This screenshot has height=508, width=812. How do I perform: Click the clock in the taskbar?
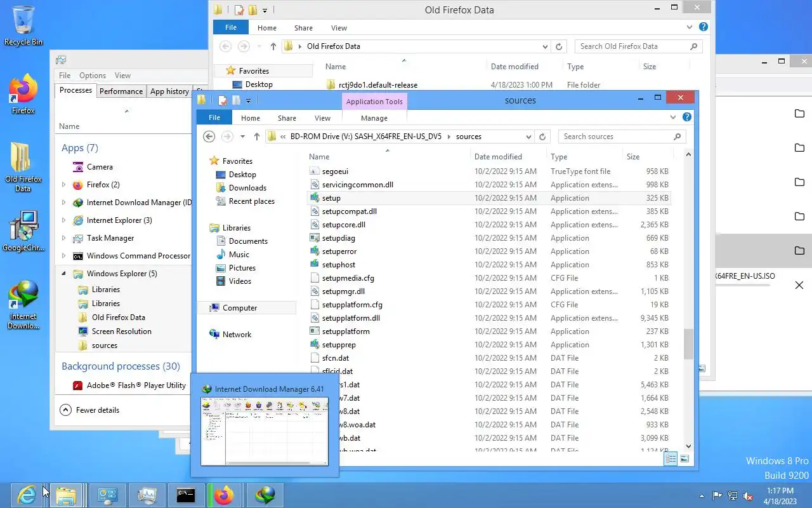click(x=780, y=496)
